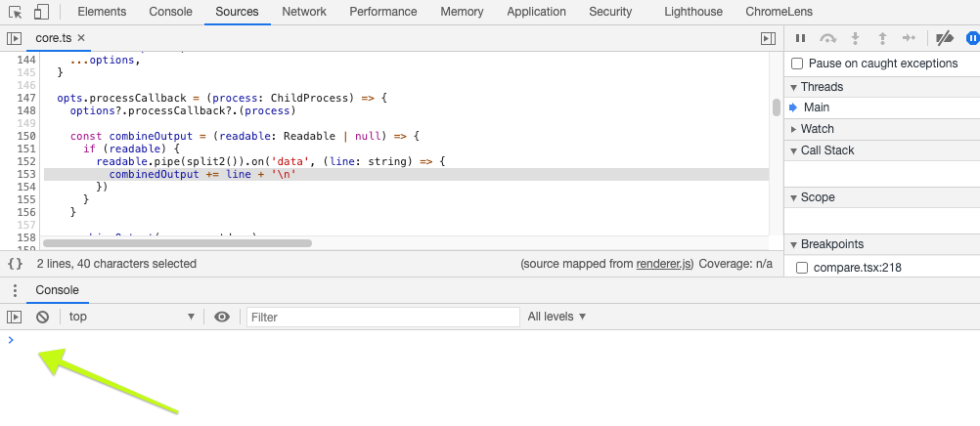
Task: Open the Performance tab
Action: pos(383,12)
